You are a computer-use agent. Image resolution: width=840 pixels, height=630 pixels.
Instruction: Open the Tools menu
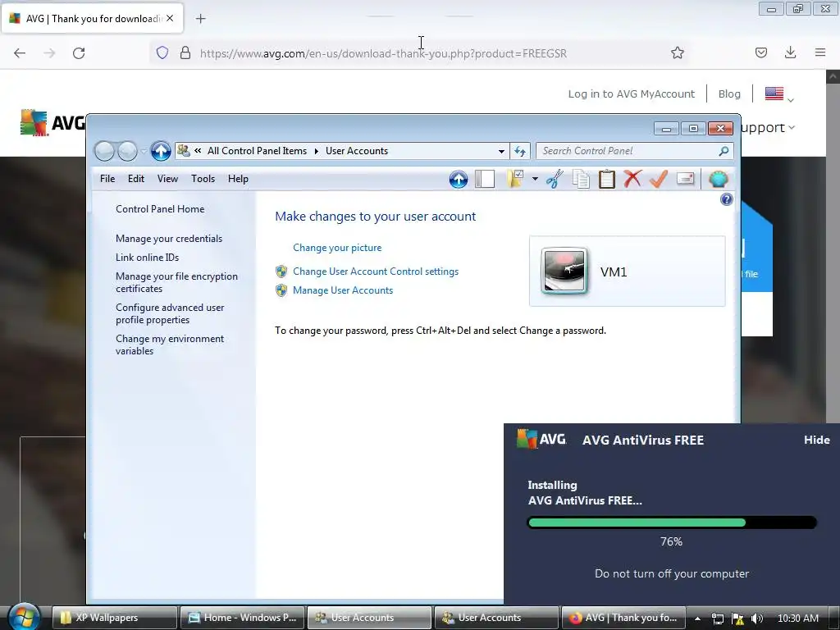pos(203,179)
